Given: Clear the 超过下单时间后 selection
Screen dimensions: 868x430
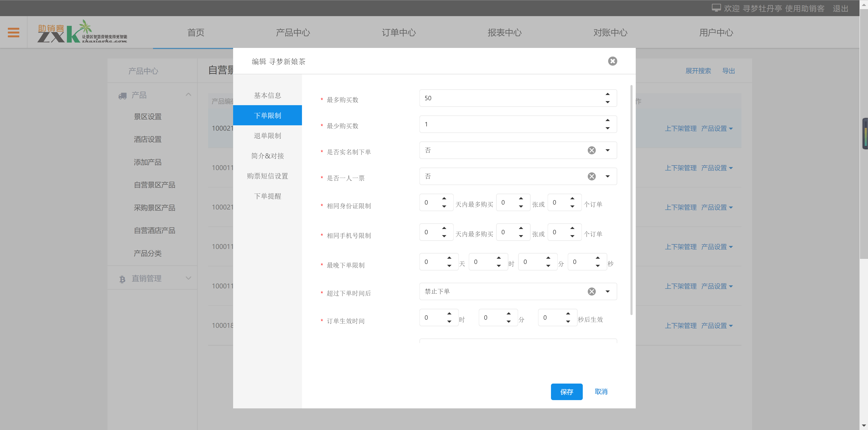Looking at the screenshot, I should pos(591,291).
